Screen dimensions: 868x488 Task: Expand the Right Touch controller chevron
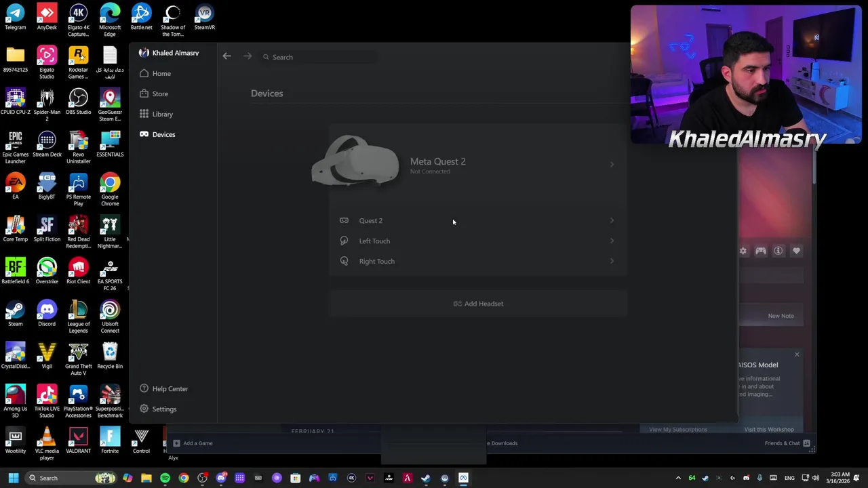point(612,261)
